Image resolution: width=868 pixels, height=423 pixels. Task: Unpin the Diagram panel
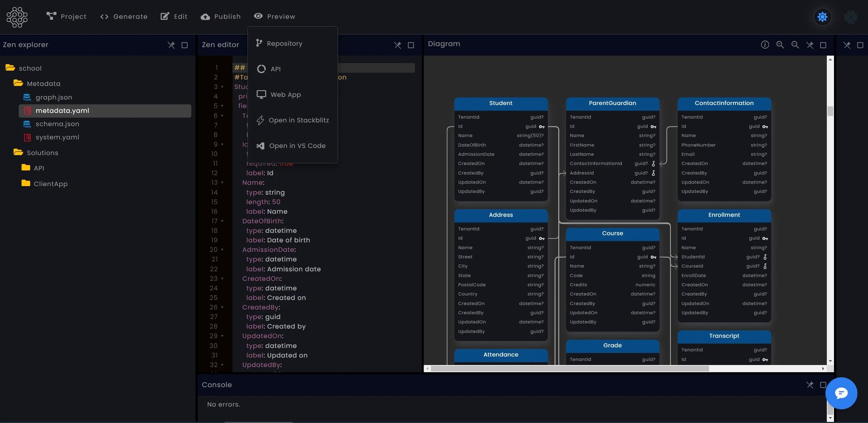[810, 45]
